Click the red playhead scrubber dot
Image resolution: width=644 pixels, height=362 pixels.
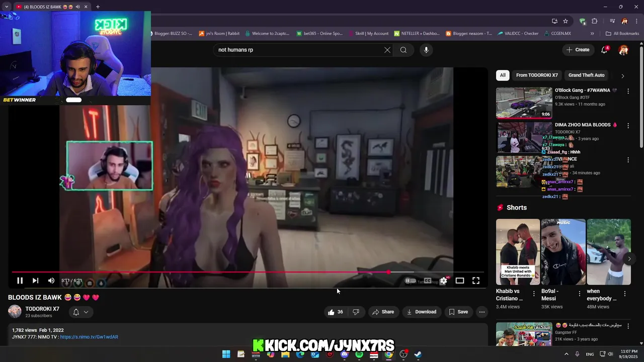click(388, 272)
